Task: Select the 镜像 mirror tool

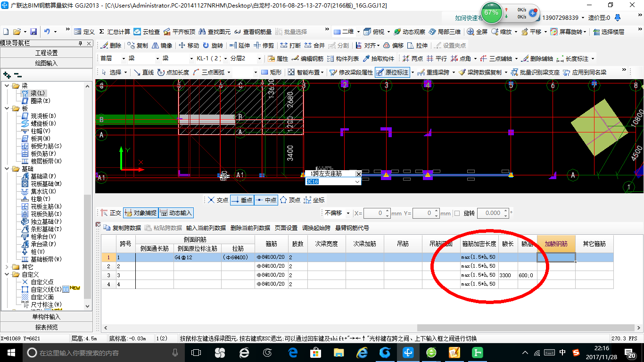Action: coord(162,45)
